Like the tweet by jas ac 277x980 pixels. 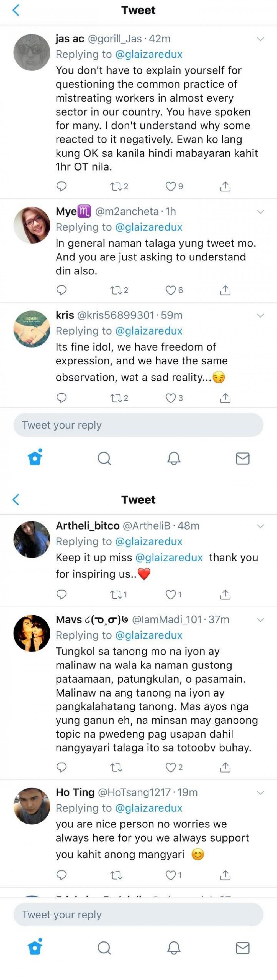tap(171, 186)
